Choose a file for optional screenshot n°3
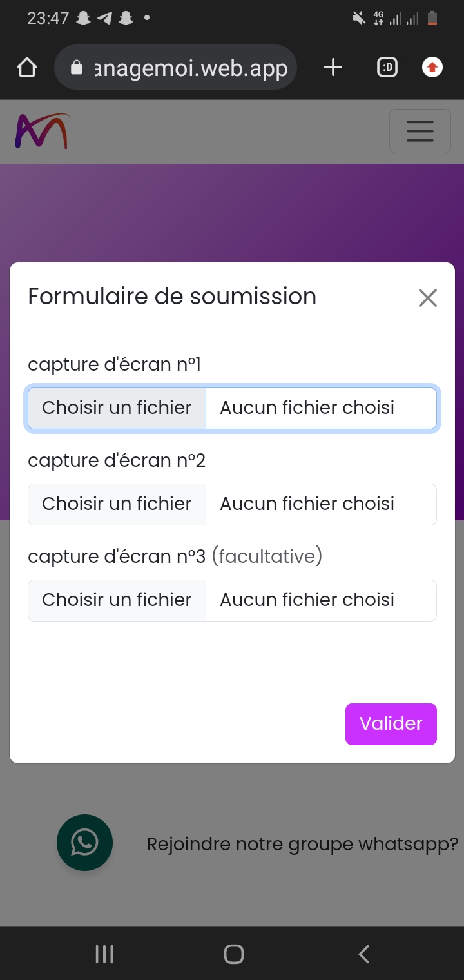464x980 pixels. click(117, 600)
